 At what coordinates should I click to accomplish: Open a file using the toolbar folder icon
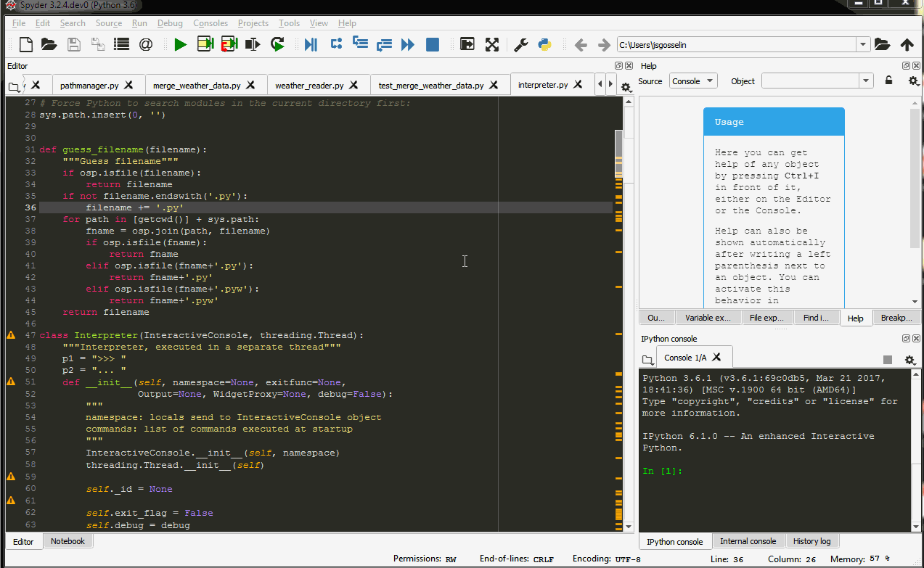tap(49, 45)
